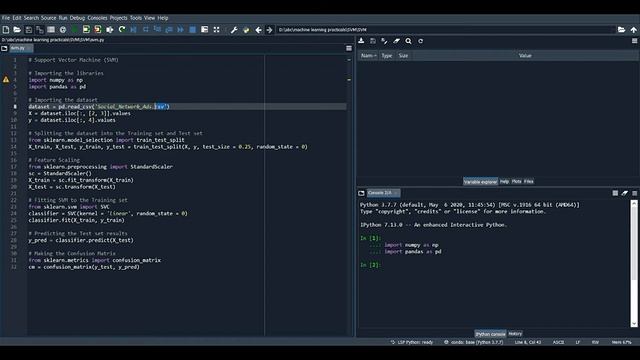Open the Source menu

49,18
